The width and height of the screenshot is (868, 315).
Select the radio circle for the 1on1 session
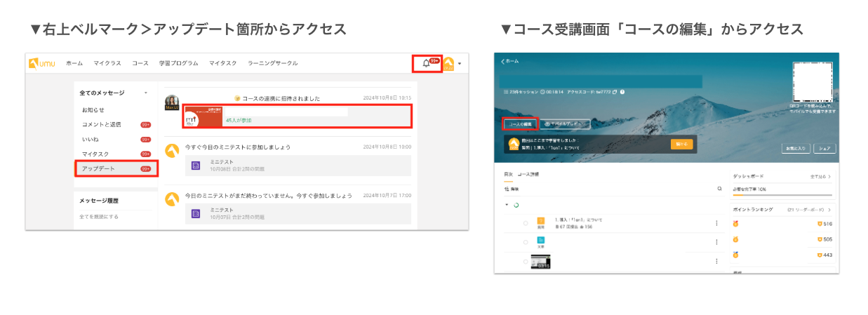coord(525,223)
